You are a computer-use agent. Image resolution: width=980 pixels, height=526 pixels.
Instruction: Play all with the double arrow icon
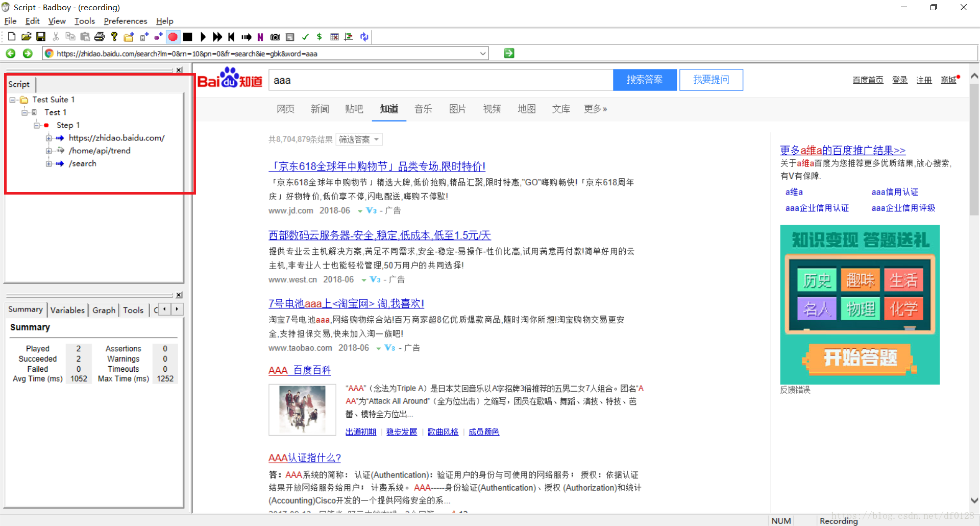[x=217, y=37]
